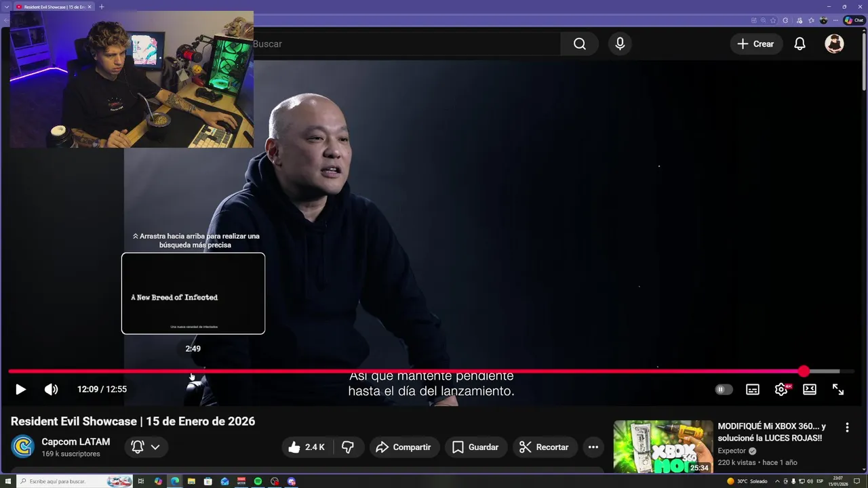Show hidden system tray icons
The height and width of the screenshot is (488, 868).
pyautogui.click(x=777, y=481)
